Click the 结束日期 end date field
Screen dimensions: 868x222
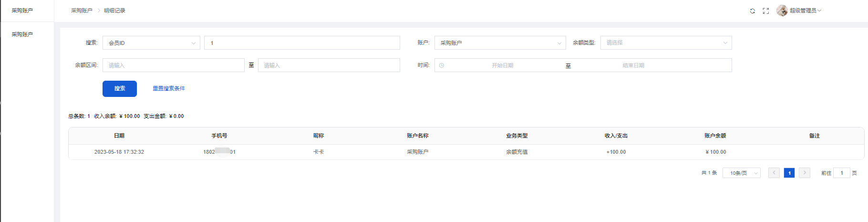[x=633, y=65]
